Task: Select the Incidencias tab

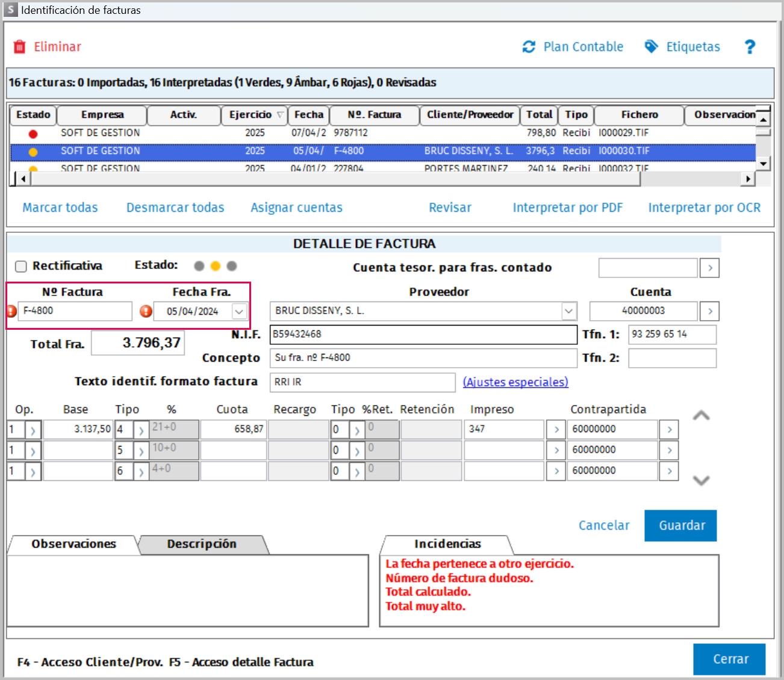Action: pyautogui.click(x=447, y=544)
